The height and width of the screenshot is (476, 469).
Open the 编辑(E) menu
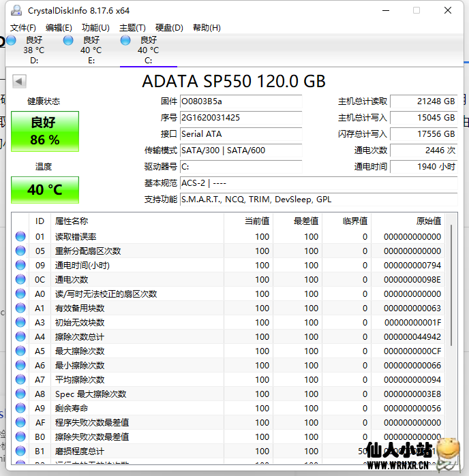59,28
